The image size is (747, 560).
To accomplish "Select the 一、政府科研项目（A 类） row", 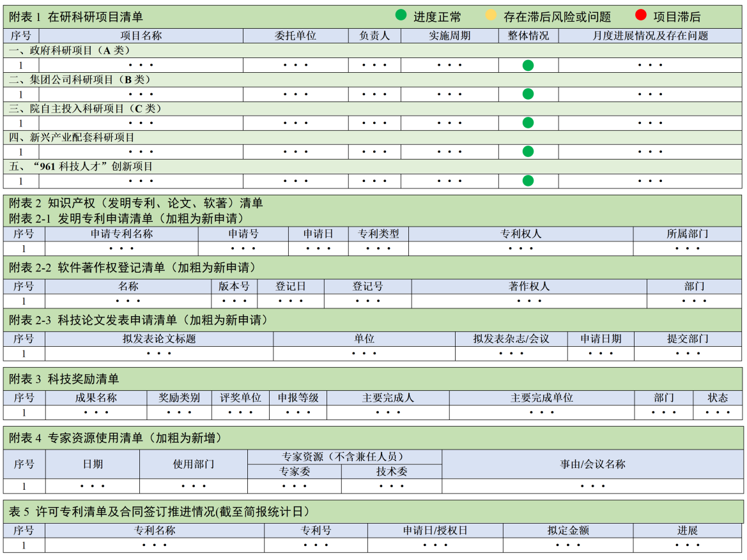I will click(373, 50).
